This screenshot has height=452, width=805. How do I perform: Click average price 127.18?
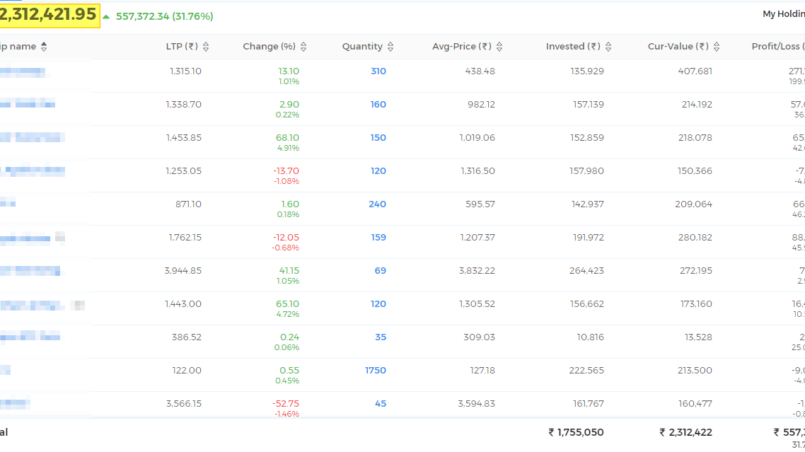click(x=483, y=370)
